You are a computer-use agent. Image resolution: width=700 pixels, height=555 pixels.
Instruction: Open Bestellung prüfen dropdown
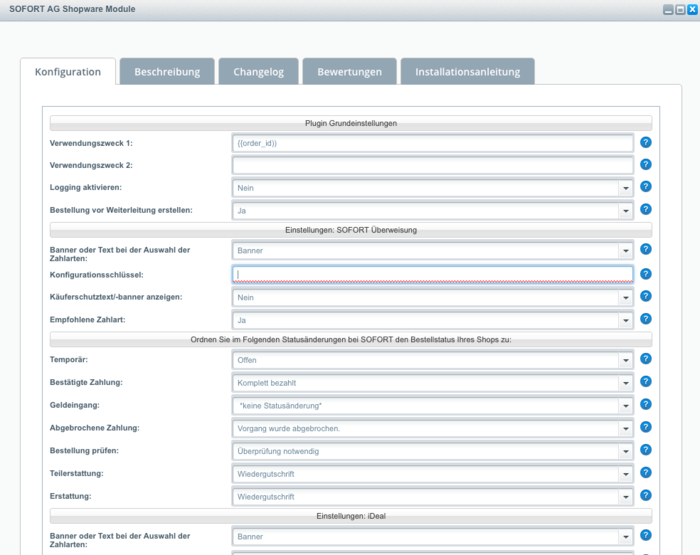pyautogui.click(x=626, y=451)
